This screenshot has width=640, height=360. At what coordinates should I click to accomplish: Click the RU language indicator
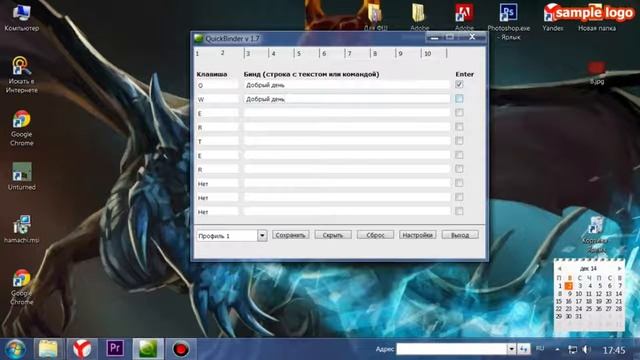pos(540,349)
